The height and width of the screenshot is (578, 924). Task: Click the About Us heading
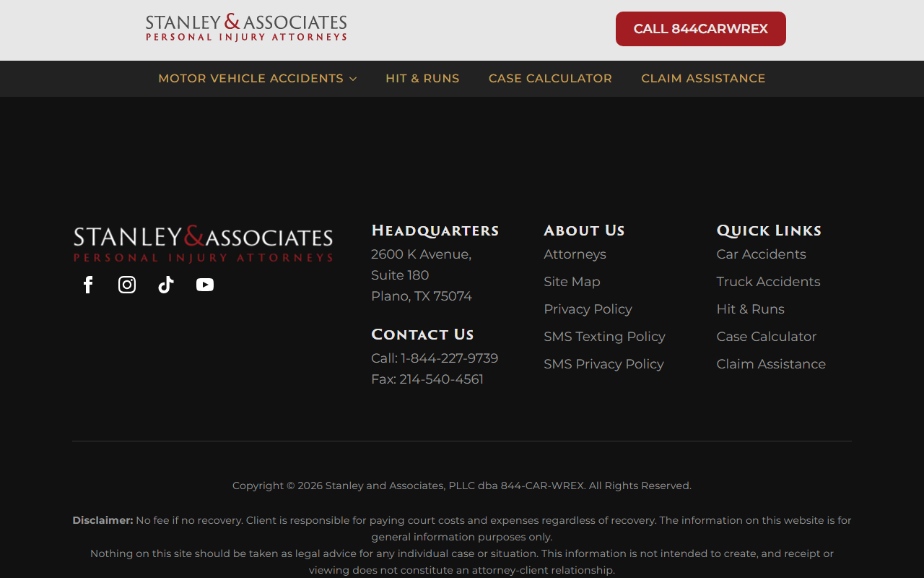[x=584, y=230]
